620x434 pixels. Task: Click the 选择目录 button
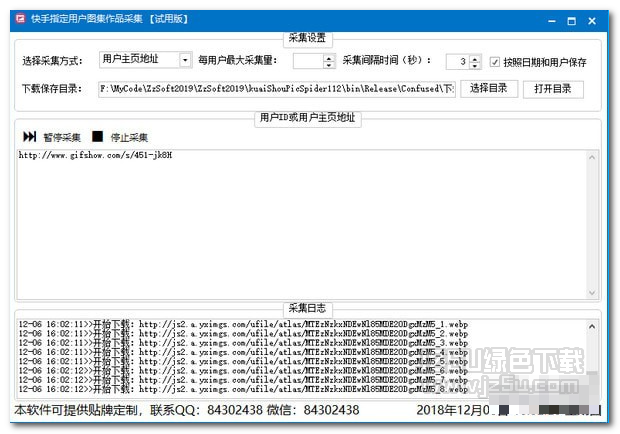tap(489, 89)
